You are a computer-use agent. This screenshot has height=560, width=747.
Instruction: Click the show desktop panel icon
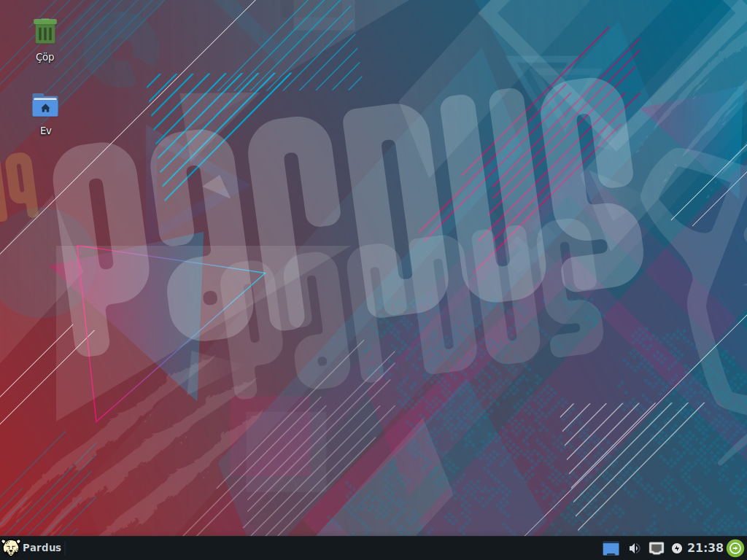pos(611,548)
